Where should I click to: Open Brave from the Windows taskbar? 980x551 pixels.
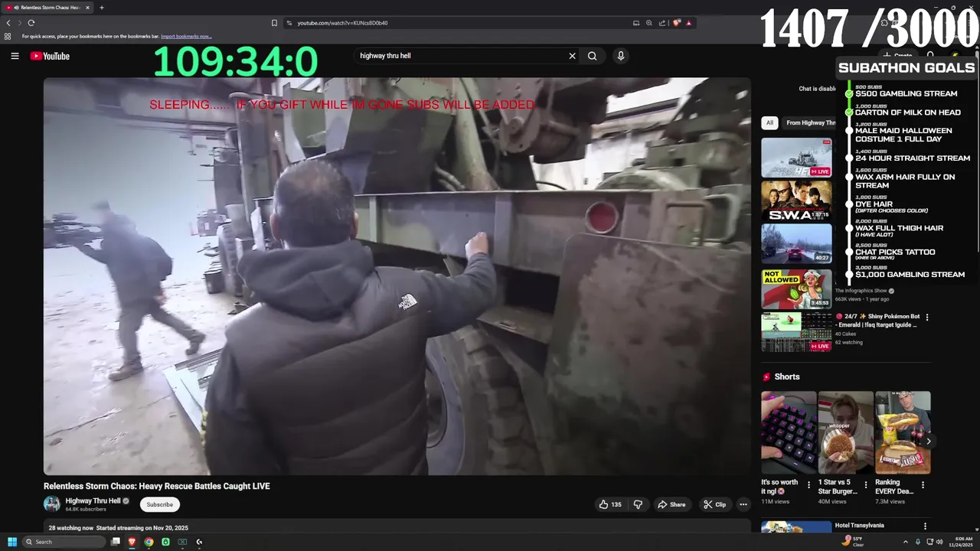132,542
